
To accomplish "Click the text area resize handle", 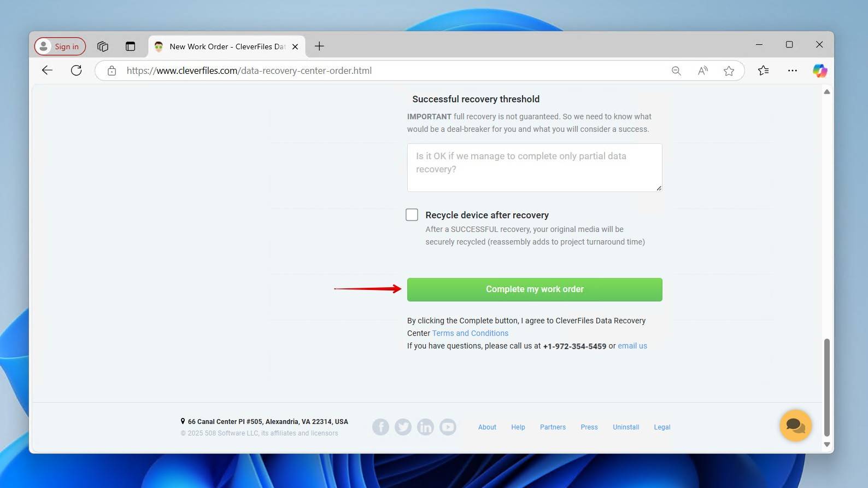I will 659,188.
